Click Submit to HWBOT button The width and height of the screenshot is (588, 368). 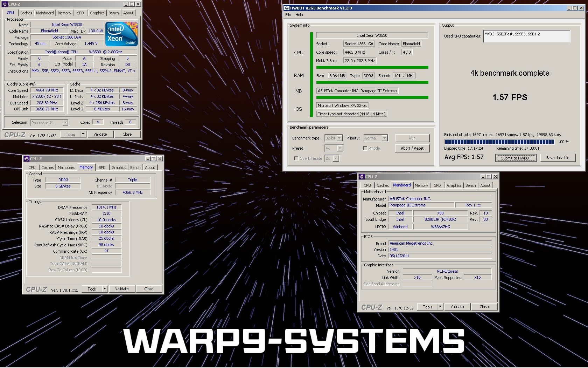(x=516, y=158)
